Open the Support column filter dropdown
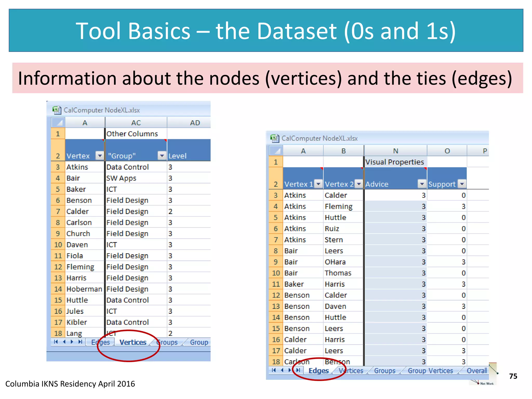Screen dimensions: 532x399 [x=462, y=184]
